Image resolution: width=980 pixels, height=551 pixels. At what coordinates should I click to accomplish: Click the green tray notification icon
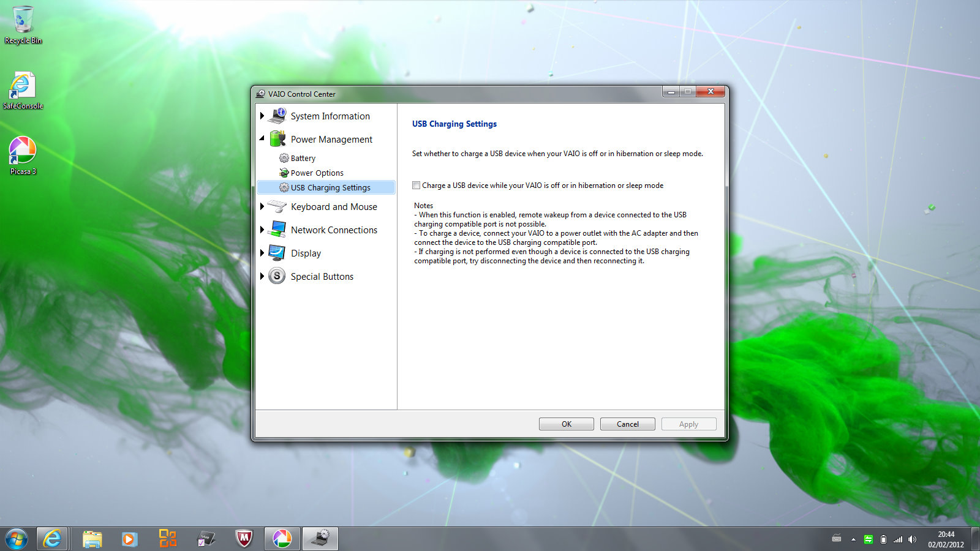(x=869, y=539)
